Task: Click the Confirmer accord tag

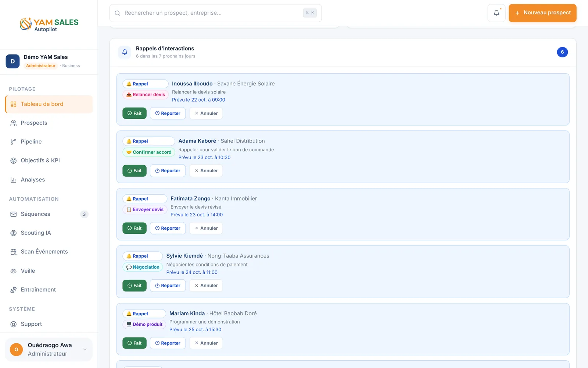Action: (x=149, y=152)
